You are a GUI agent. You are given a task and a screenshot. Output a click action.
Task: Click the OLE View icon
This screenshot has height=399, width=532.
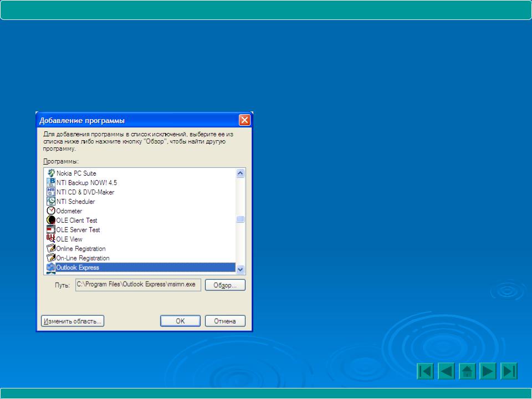coord(51,239)
